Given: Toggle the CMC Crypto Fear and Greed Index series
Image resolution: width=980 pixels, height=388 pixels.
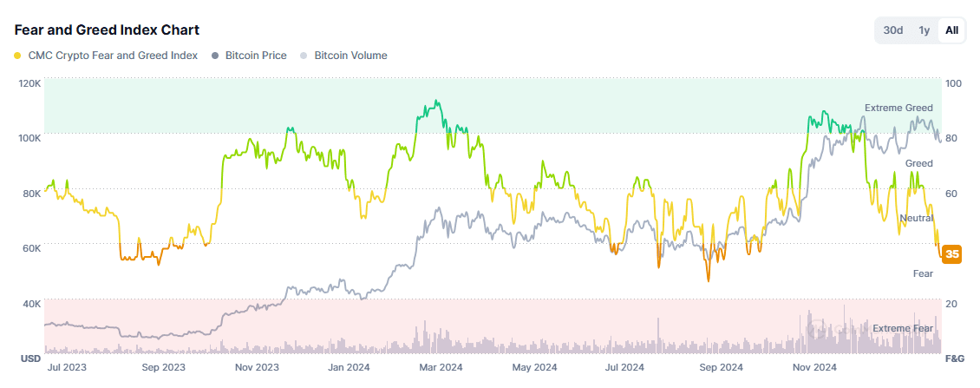Looking at the screenshot, I should (x=113, y=56).
